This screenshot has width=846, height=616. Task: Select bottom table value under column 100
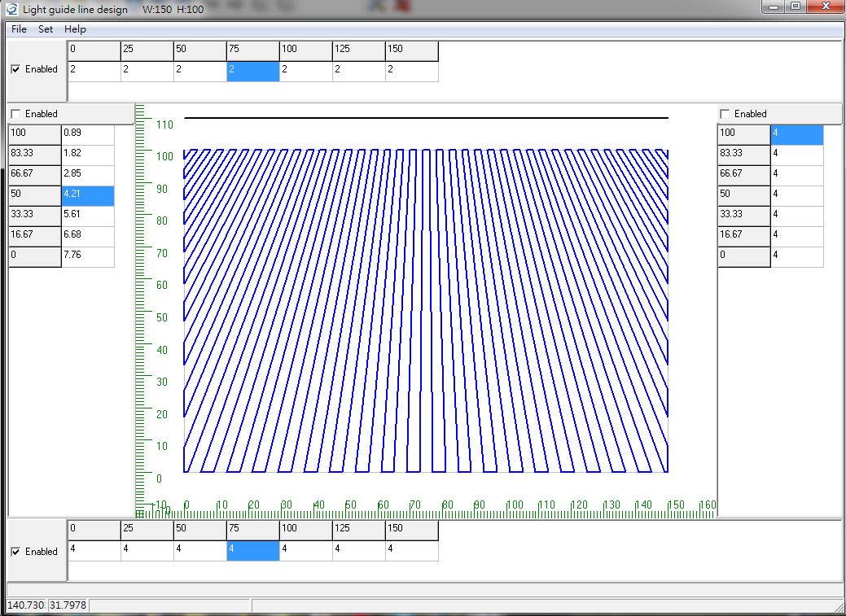[306, 551]
